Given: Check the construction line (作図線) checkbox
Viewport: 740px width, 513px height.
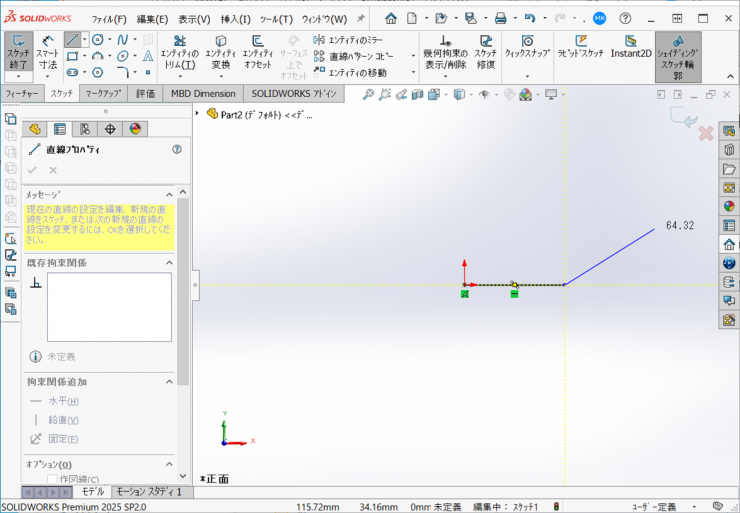Looking at the screenshot, I should click(52, 480).
